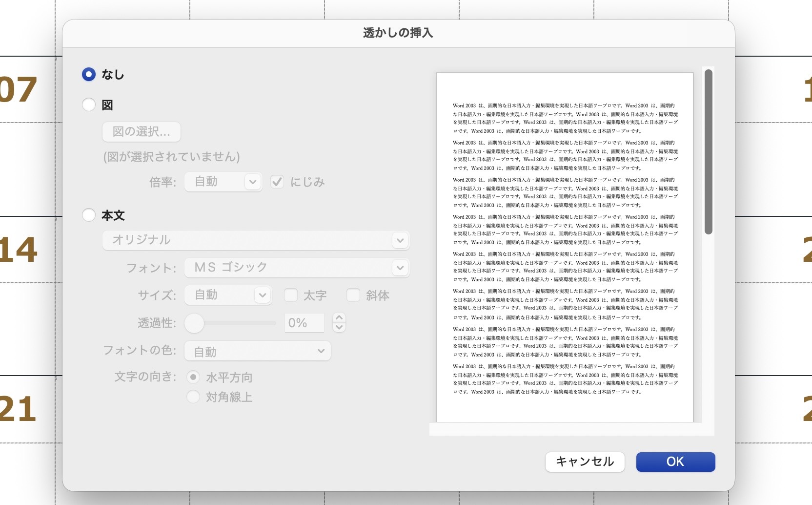Click the 図の選択... button
This screenshot has width=812, height=505.
coord(142,132)
